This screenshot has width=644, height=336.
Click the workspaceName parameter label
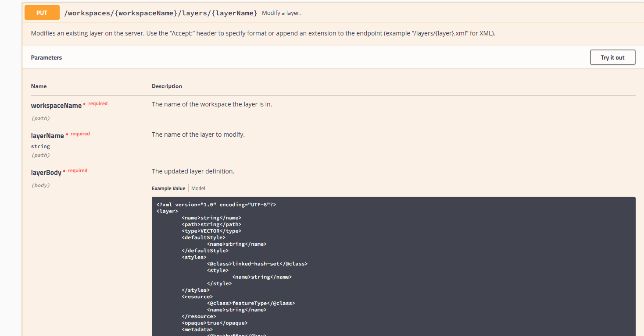tap(57, 105)
